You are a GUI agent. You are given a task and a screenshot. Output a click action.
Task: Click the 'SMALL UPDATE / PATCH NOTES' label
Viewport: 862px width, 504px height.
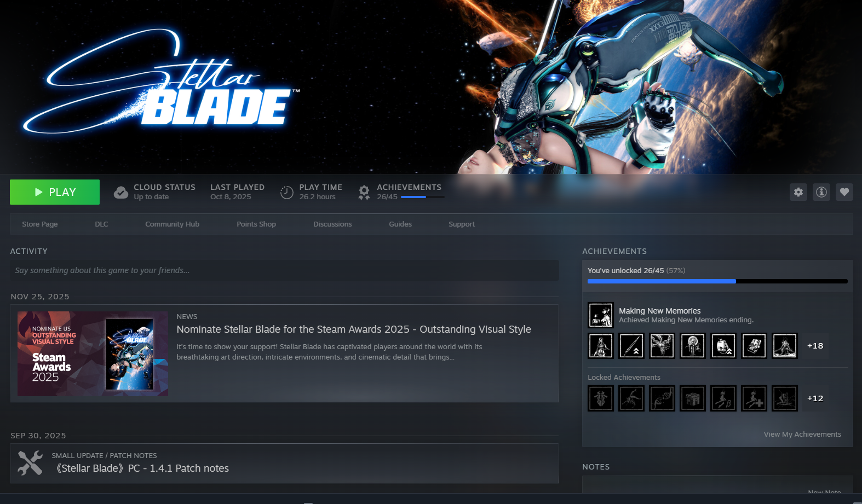coord(104,456)
